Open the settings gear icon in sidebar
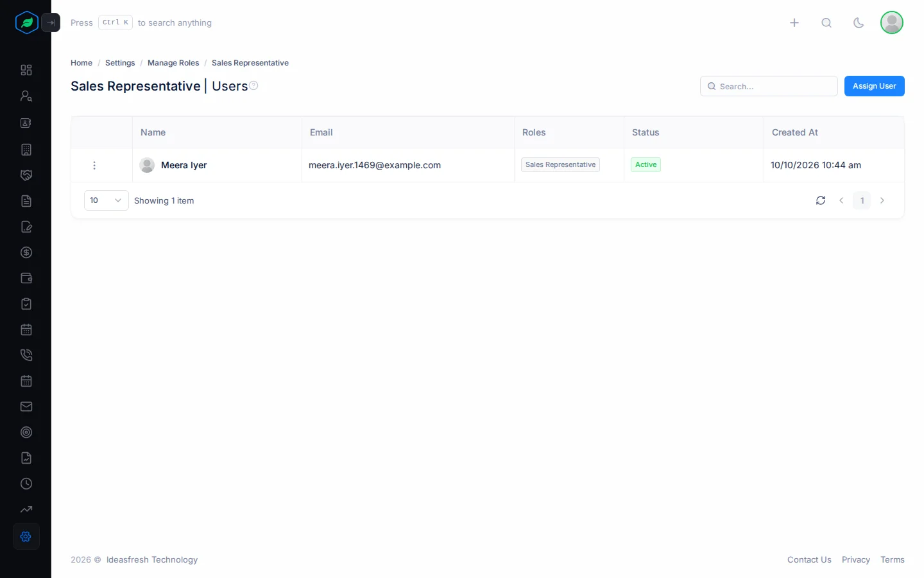This screenshot has width=924, height=578. pyautogui.click(x=26, y=536)
